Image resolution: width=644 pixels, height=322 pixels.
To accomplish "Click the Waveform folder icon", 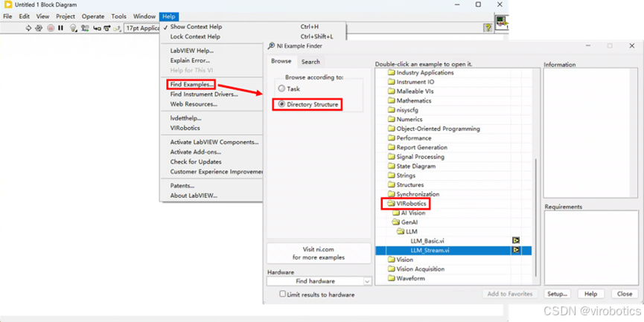I will click(392, 278).
